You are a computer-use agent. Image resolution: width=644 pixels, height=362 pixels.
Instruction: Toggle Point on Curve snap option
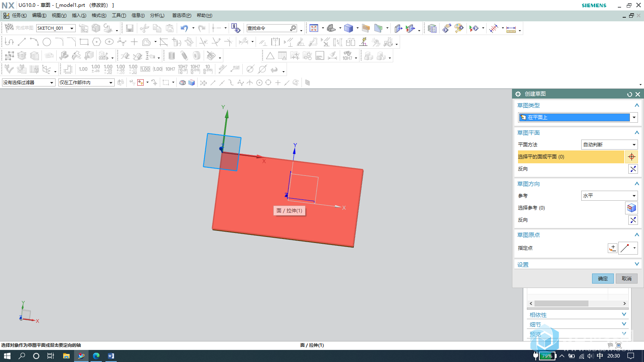click(x=287, y=82)
